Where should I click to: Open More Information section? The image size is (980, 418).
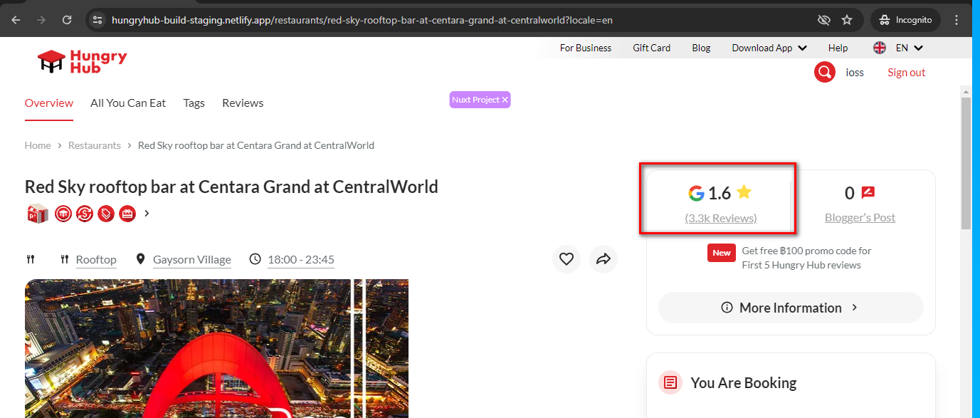click(790, 308)
